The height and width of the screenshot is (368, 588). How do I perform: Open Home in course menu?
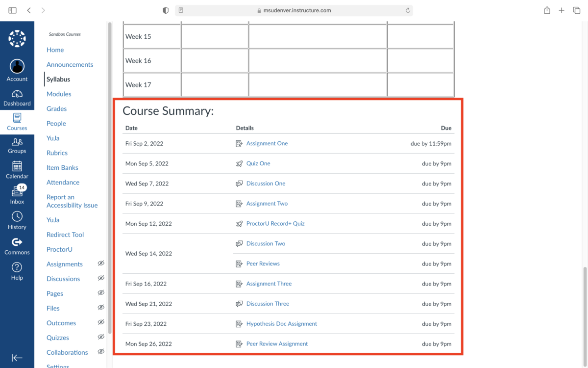55,50
